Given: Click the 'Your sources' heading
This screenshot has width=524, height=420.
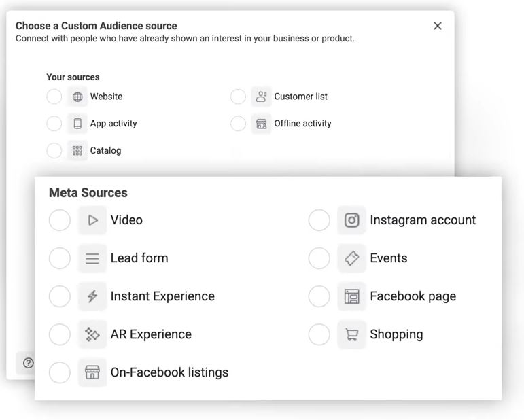Looking at the screenshot, I should 73,77.
